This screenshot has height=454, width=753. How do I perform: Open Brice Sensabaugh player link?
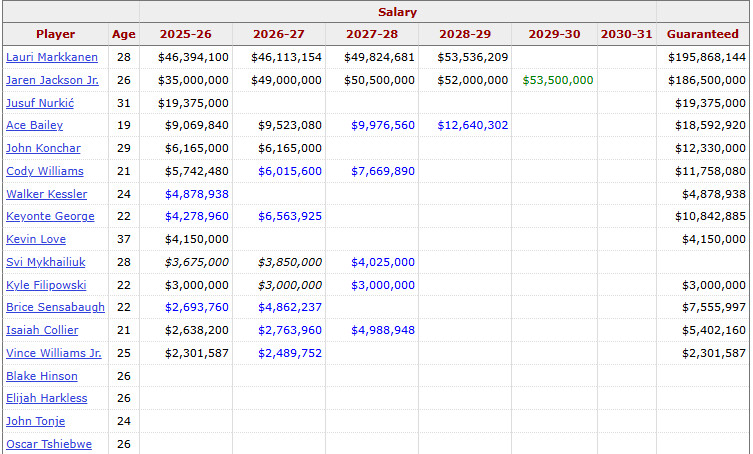click(x=55, y=307)
